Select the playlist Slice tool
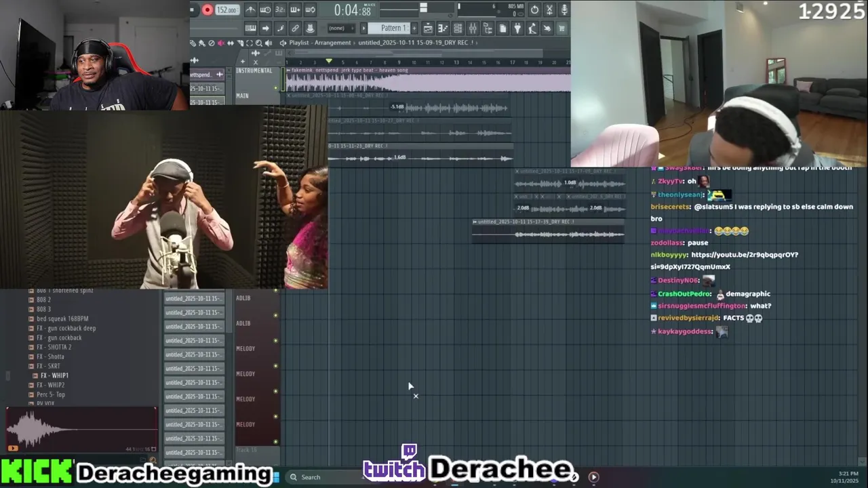Viewport: 868px width, 488px height. [x=240, y=43]
